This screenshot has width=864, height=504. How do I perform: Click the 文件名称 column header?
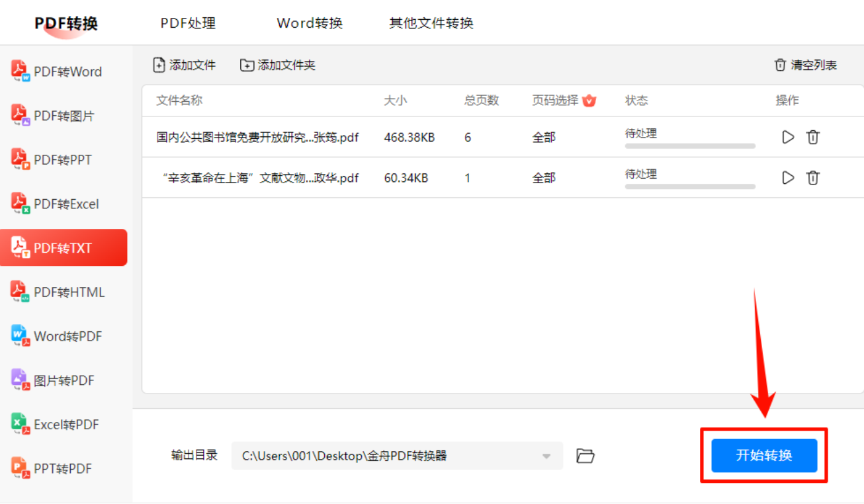179,101
